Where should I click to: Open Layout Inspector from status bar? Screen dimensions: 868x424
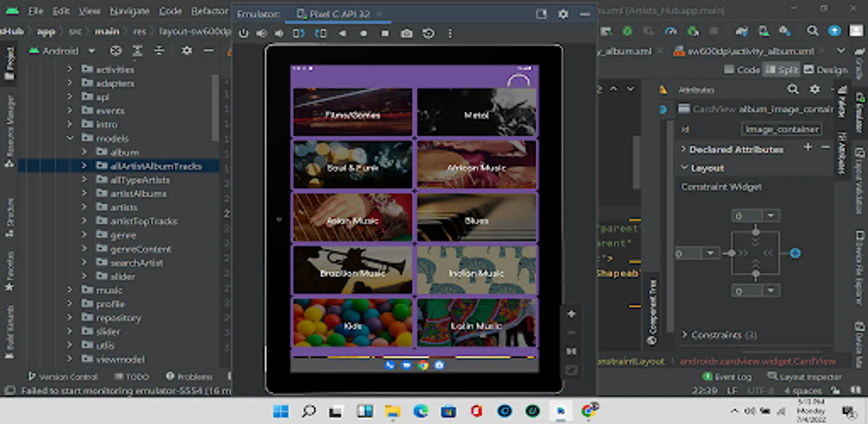coord(805,376)
